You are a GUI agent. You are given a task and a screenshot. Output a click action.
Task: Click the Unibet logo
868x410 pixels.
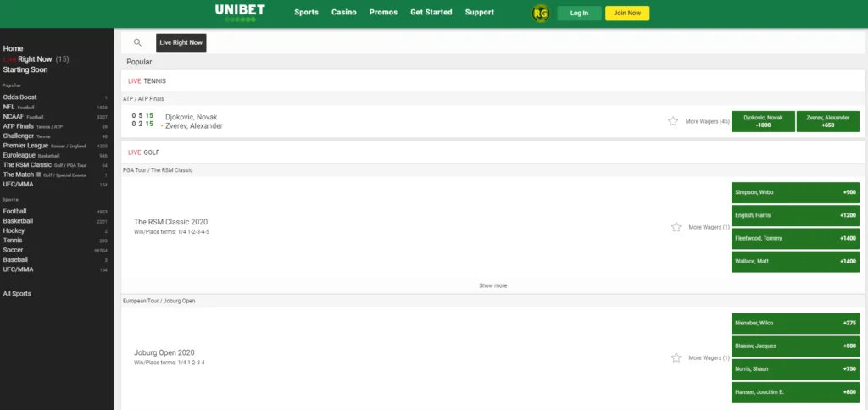(x=240, y=13)
